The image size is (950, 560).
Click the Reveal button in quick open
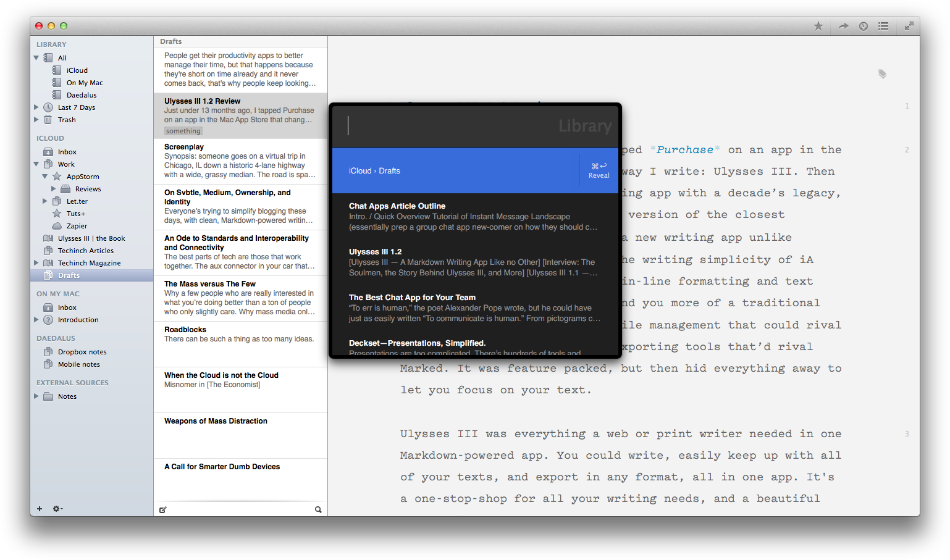pyautogui.click(x=599, y=170)
